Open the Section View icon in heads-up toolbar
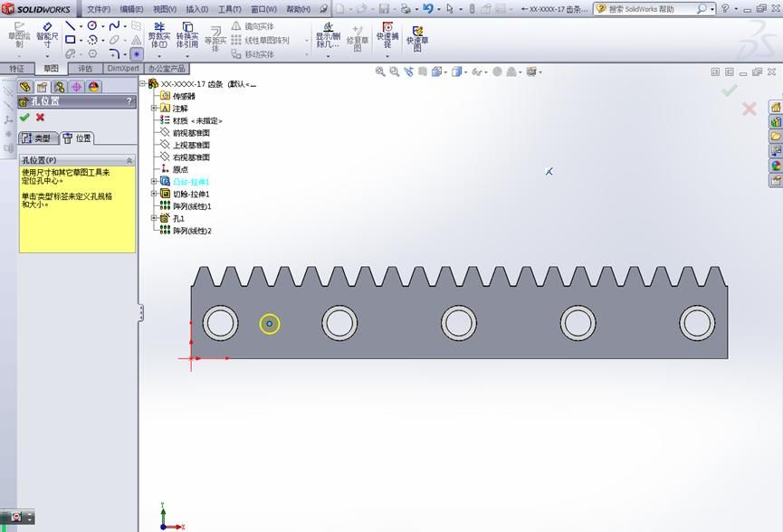Screen dimensions: 783x532 pyautogui.click(x=421, y=70)
